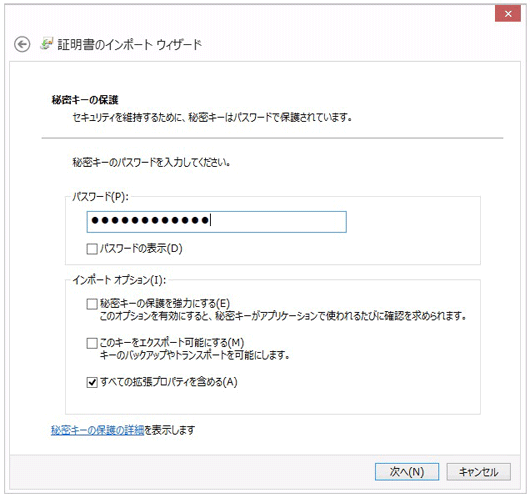
Task: Go back using the wizard back arrow
Action: (22, 45)
